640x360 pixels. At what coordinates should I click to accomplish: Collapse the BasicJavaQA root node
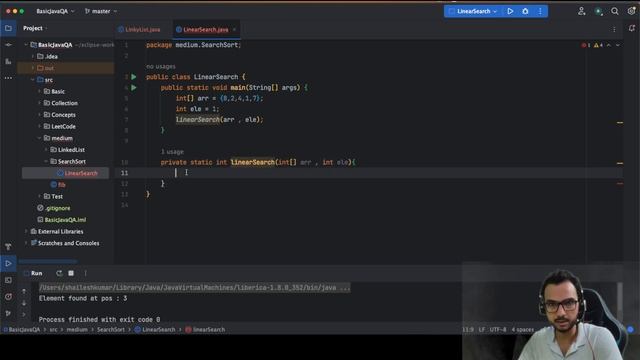coord(27,45)
